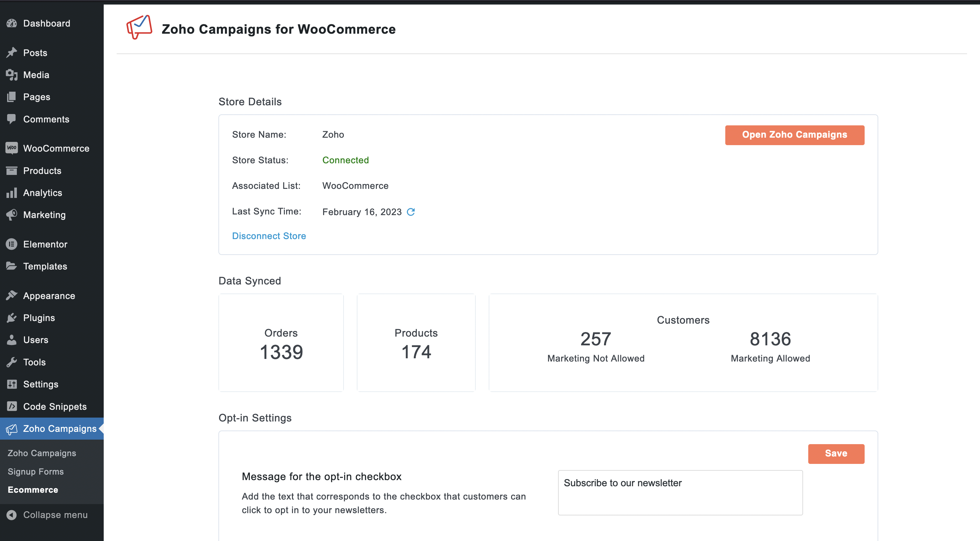Click the Data Synced heading
Image resolution: width=980 pixels, height=541 pixels.
point(250,281)
